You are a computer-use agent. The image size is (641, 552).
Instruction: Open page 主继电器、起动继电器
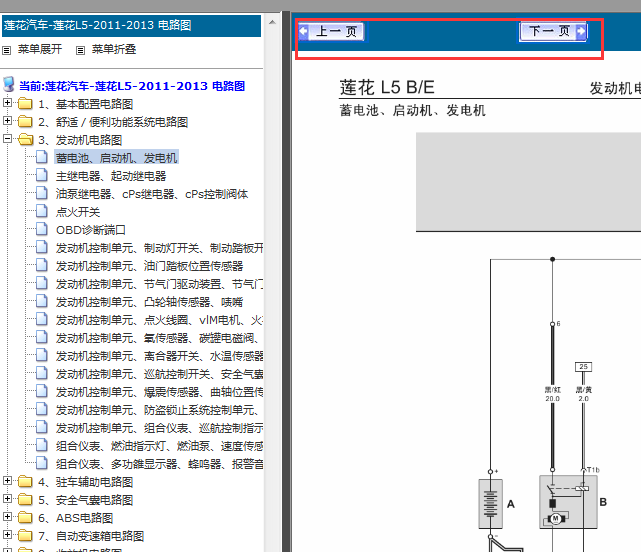tap(111, 176)
